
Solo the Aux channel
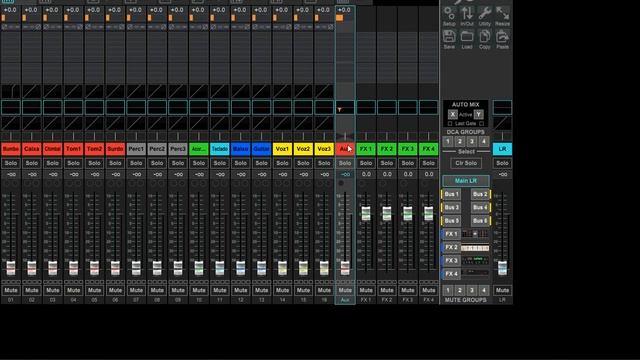point(345,163)
